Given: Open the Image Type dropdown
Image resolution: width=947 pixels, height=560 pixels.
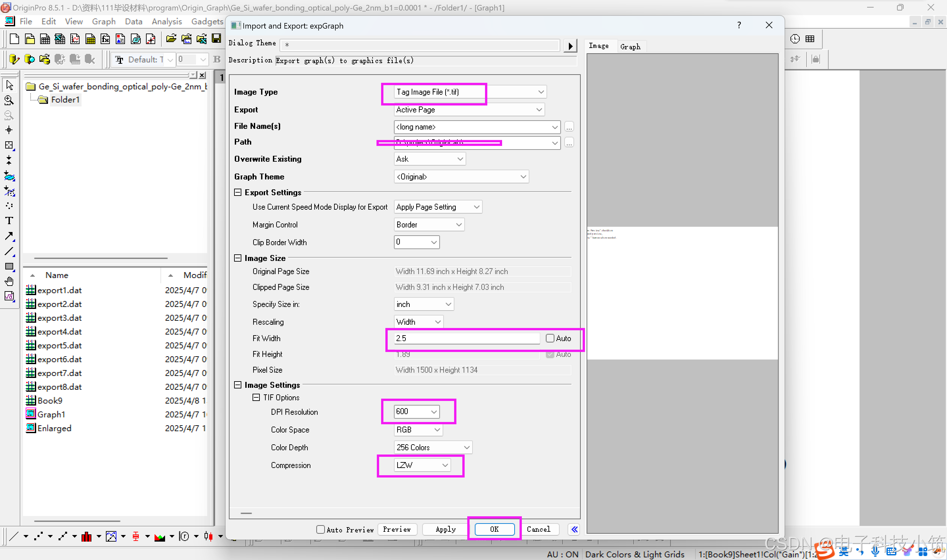Looking at the screenshot, I should [x=541, y=92].
